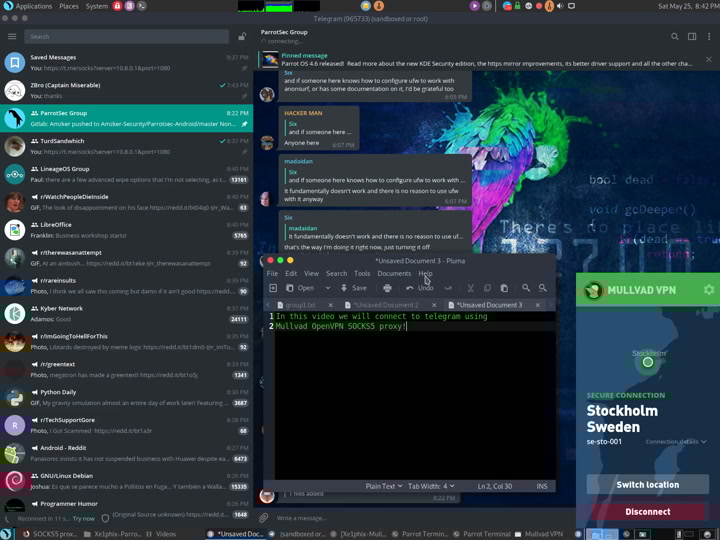The image size is (720, 540).
Task: Open r/TechSupportGore channel
Action: tap(126, 425)
